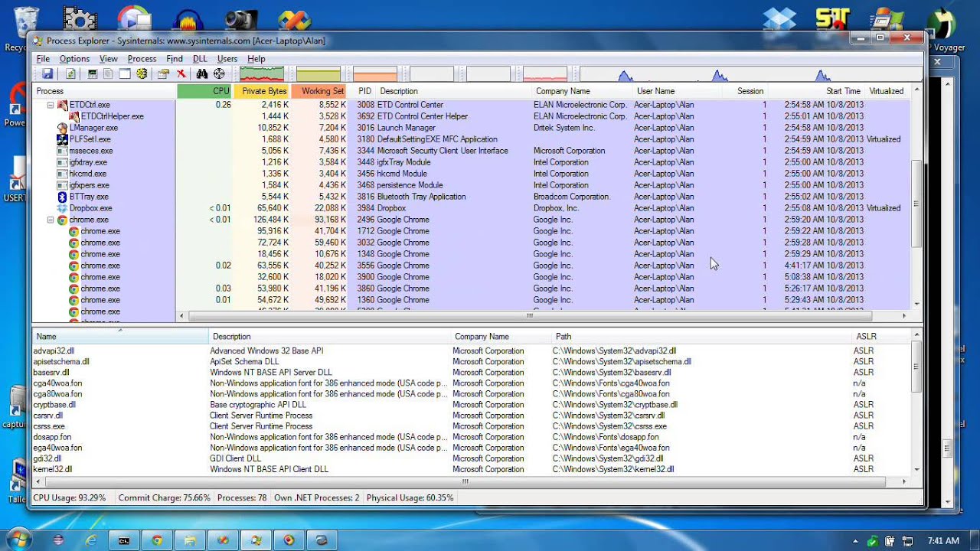Sort by the Private Bytes column header
The height and width of the screenshot is (551, 980).
263,91
